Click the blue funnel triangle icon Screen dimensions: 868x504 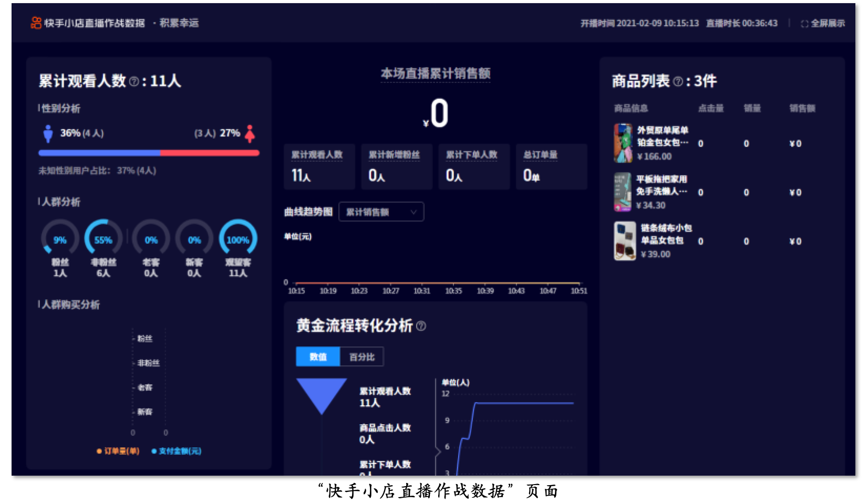click(x=322, y=396)
